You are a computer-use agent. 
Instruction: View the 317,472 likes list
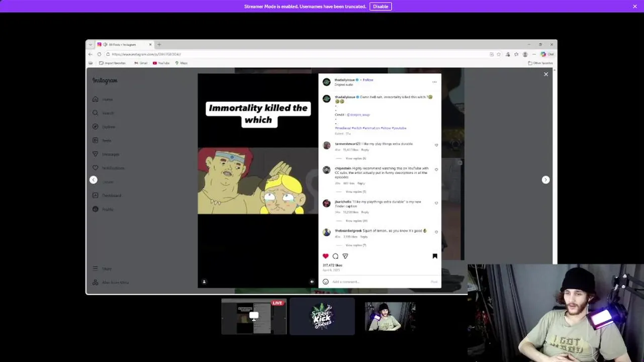coord(332,265)
